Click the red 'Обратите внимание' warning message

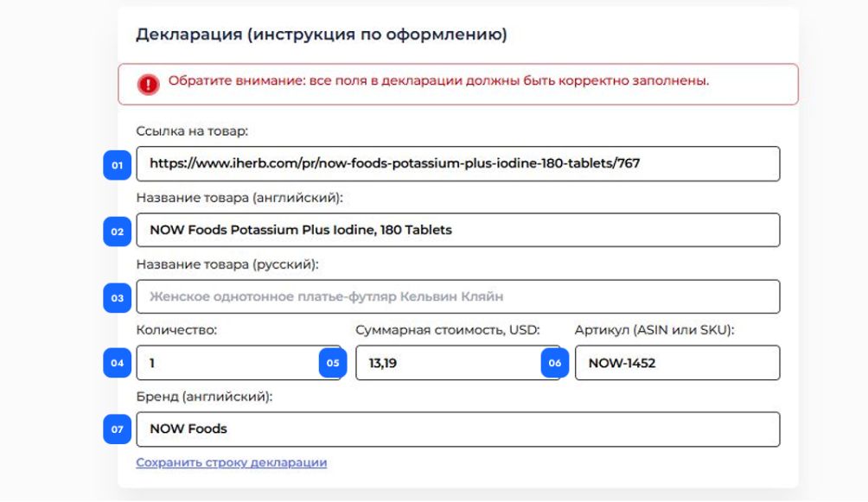point(438,81)
